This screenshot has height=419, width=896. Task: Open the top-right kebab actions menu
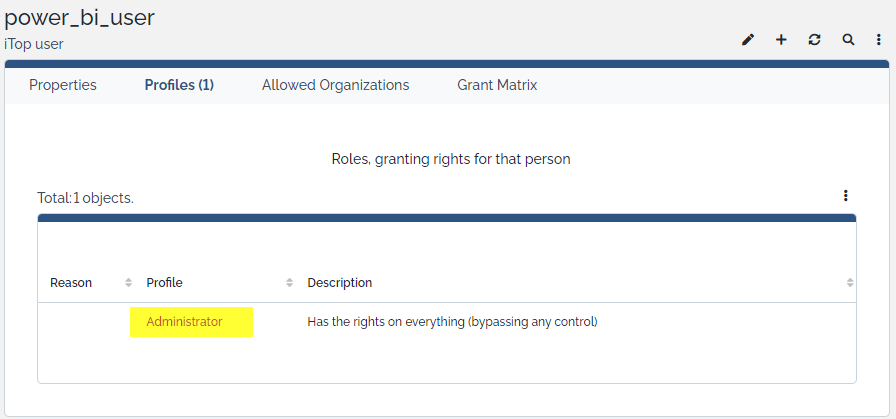(x=879, y=40)
